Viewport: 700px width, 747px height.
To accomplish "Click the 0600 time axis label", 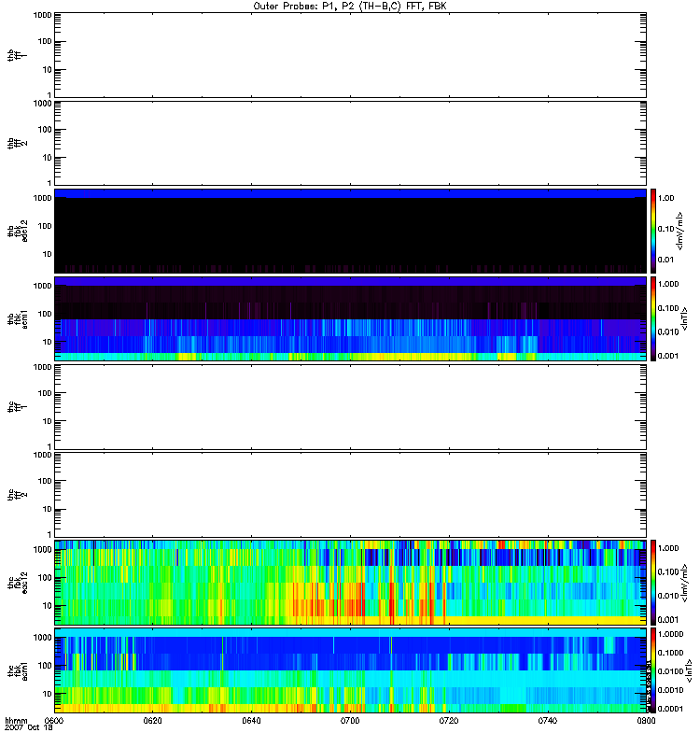I will click(55, 721).
